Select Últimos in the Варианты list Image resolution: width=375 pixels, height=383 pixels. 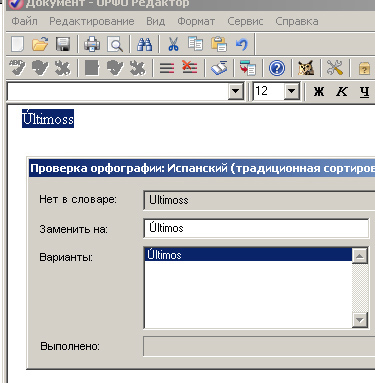coord(249,255)
